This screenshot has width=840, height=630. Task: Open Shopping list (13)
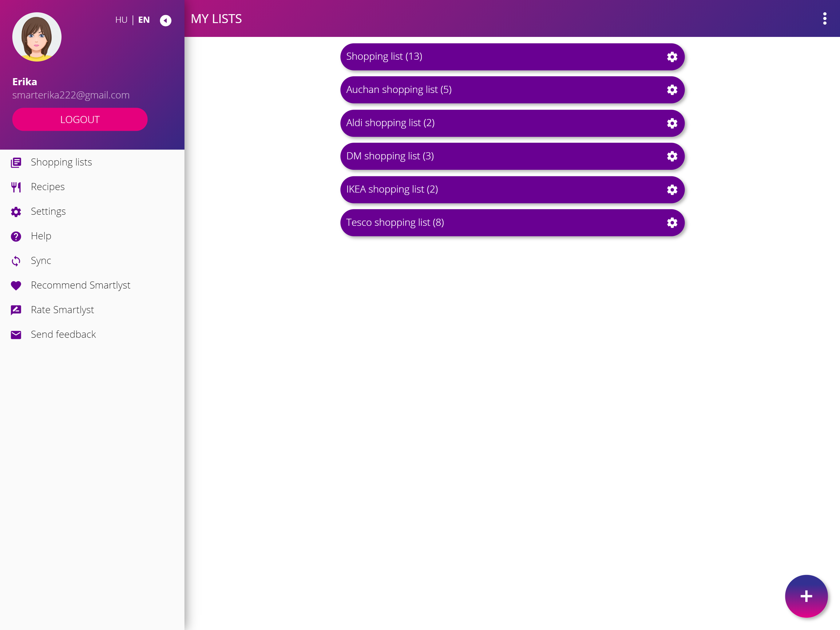512,57
